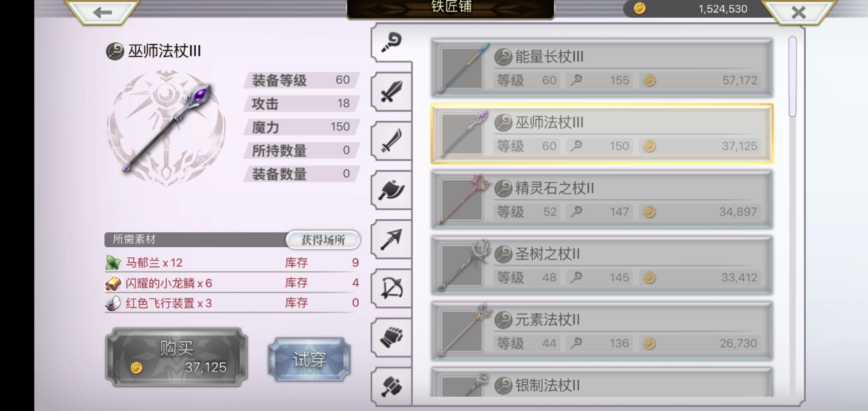Open the hammer weapon category
This screenshot has width=868, height=411.
click(x=391, y=386)
